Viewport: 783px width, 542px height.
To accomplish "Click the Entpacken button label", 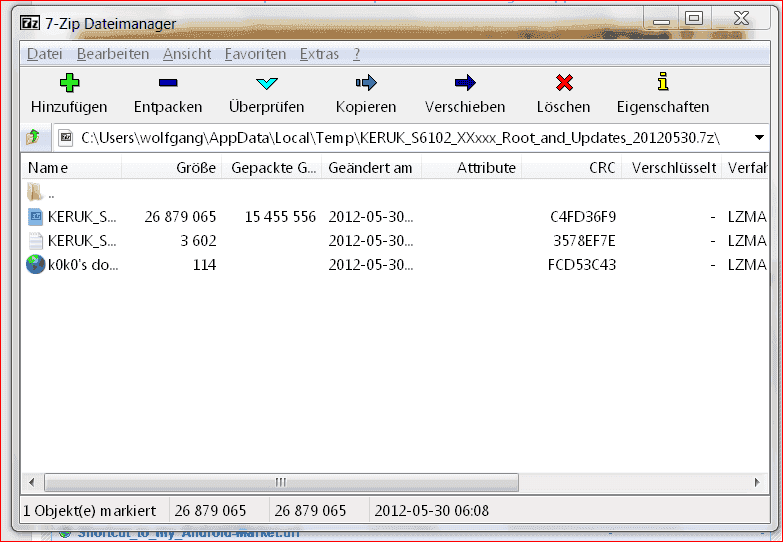I will coord(168,107).
